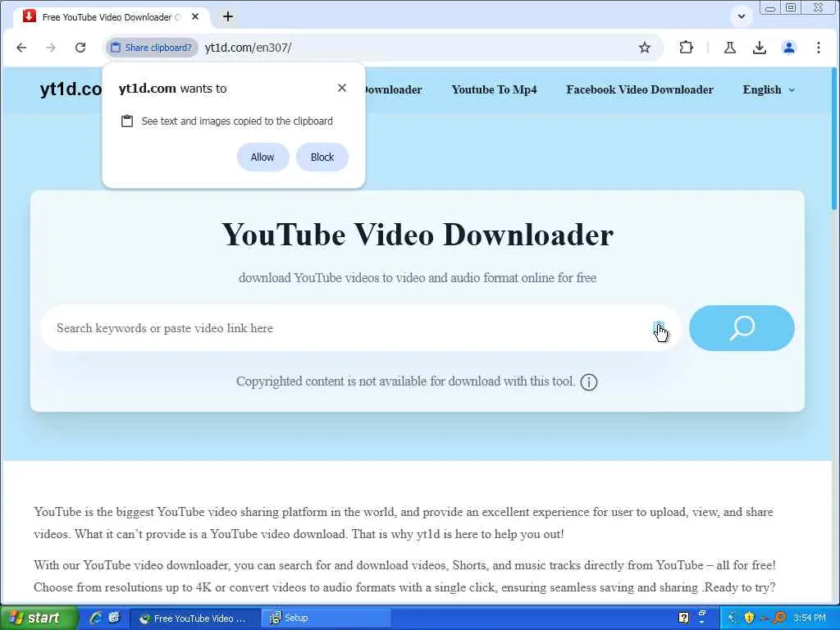
Task: Click the clipboard icon in permission prompt
Action: click(127, 121)
